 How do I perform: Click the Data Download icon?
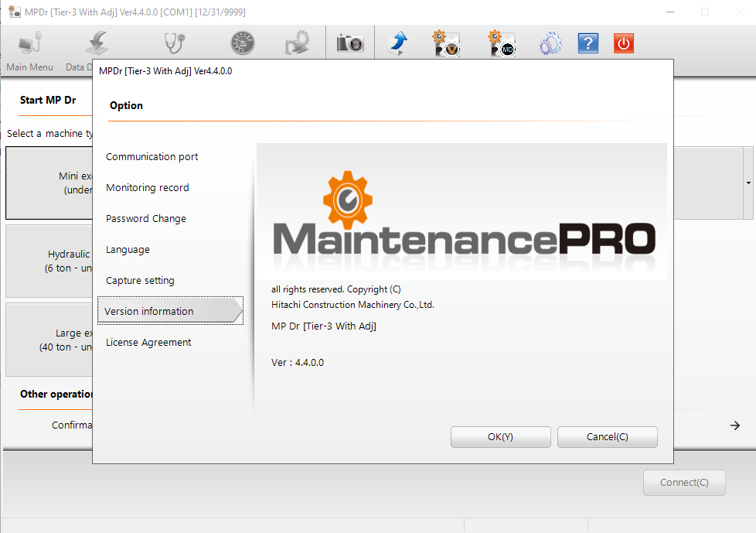tap(97, 43)
